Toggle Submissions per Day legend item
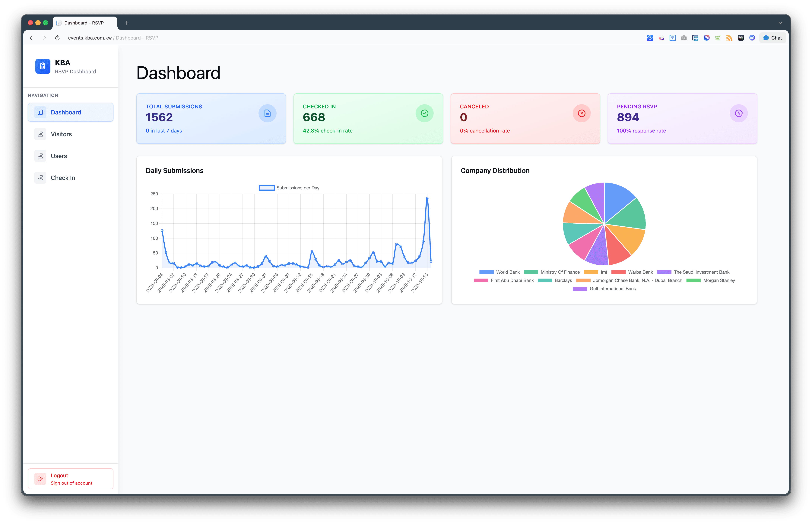Viewport: 812px width, 524px height. coord(289,188)
